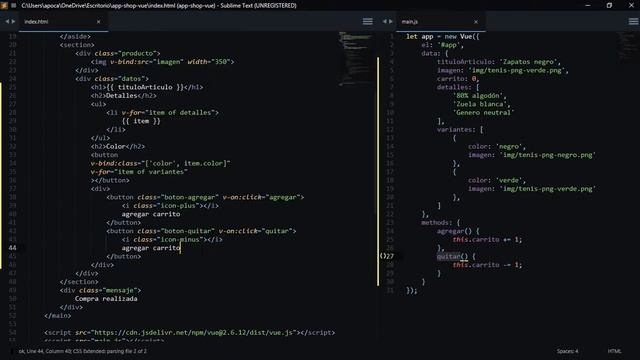Click the index.html minimap
The image size is (640, 360).
pos(355,59)
